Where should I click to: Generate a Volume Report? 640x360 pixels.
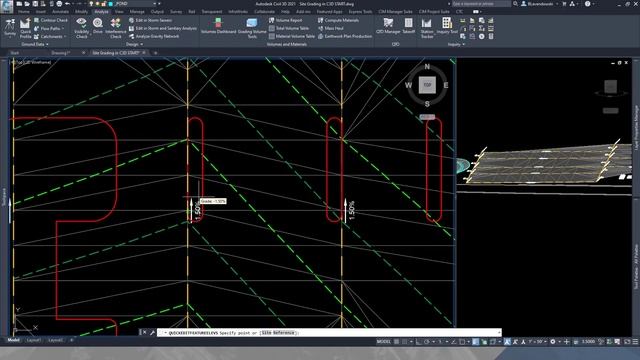[285, 20]
